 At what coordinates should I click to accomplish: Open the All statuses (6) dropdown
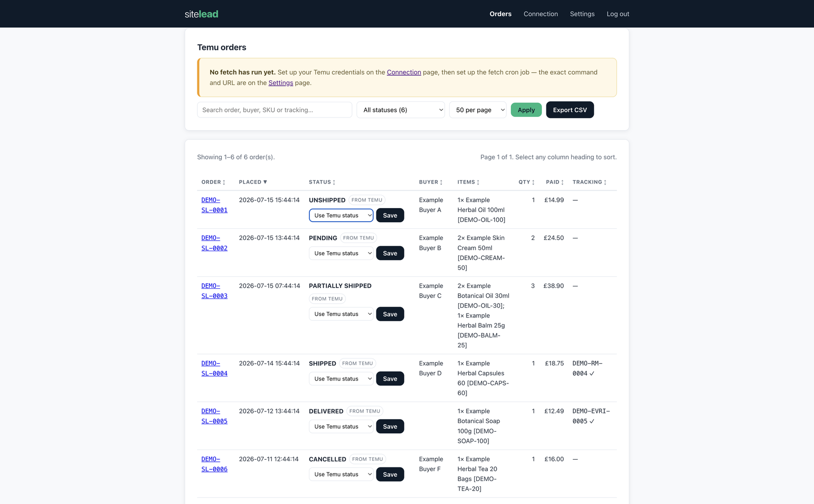(401, 110)
